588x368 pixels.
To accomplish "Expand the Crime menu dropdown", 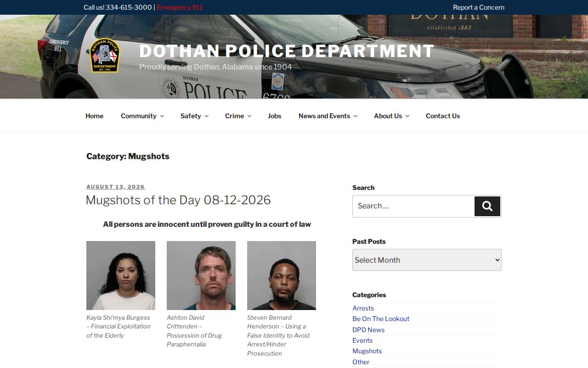I will coord(249,116).
